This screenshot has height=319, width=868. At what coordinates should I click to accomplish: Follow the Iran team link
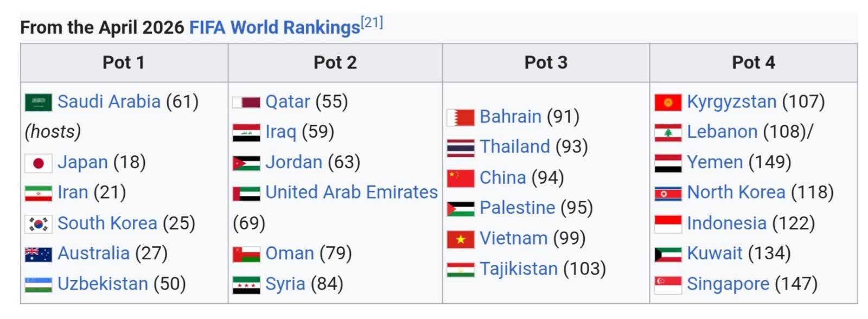[73, 192]
